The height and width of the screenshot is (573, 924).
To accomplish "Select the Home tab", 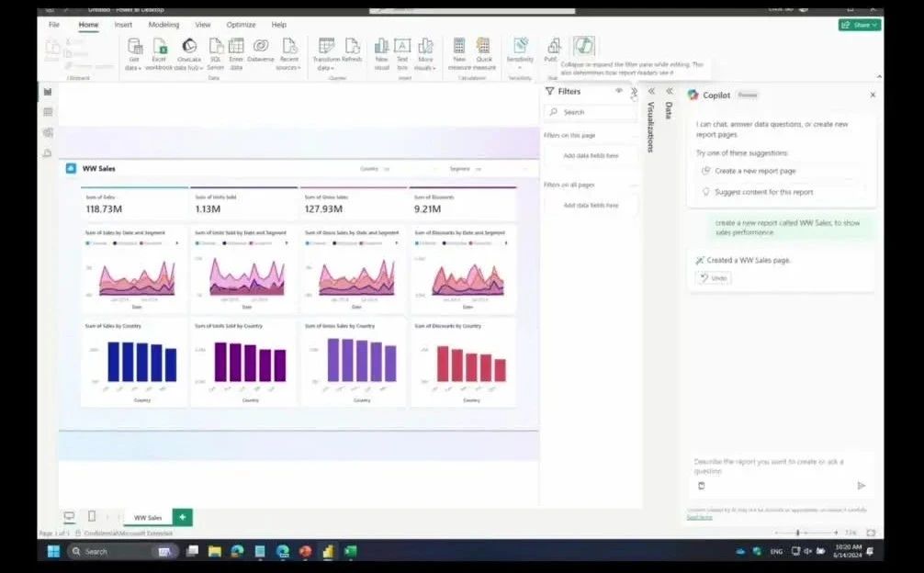I will click(x=88, y=25).
